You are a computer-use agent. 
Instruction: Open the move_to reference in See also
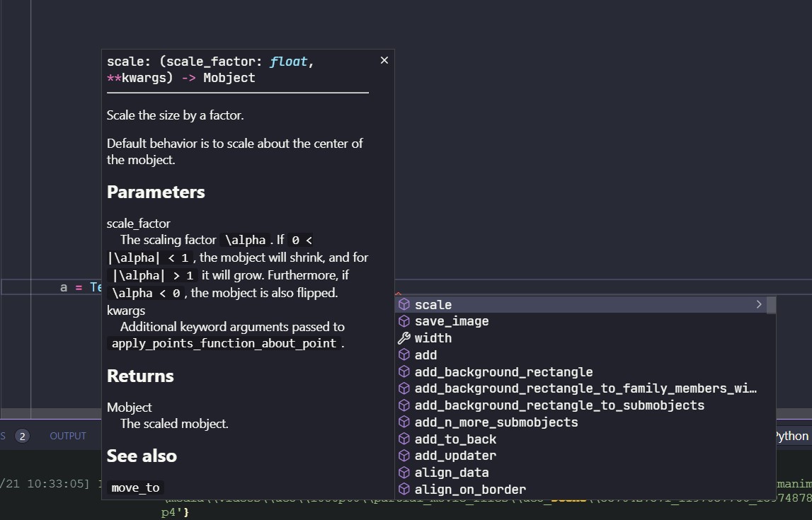coord(136,488)
